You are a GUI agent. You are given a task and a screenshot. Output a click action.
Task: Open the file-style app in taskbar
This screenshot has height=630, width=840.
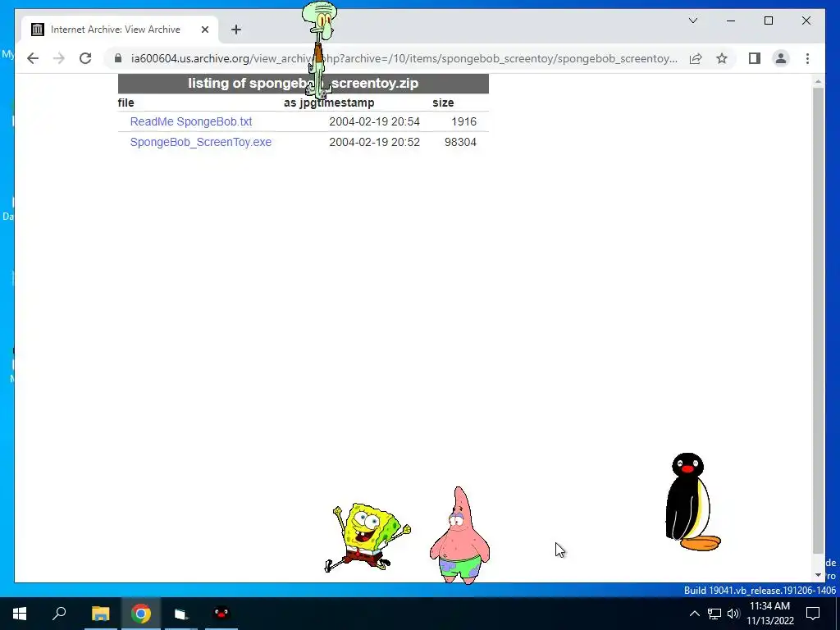(181, 614)
